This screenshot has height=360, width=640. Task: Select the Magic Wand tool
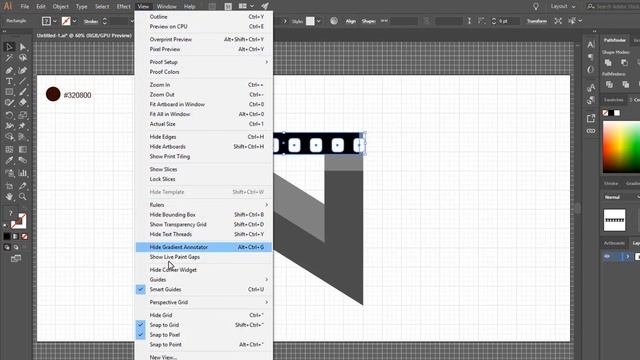pos(9,58)
